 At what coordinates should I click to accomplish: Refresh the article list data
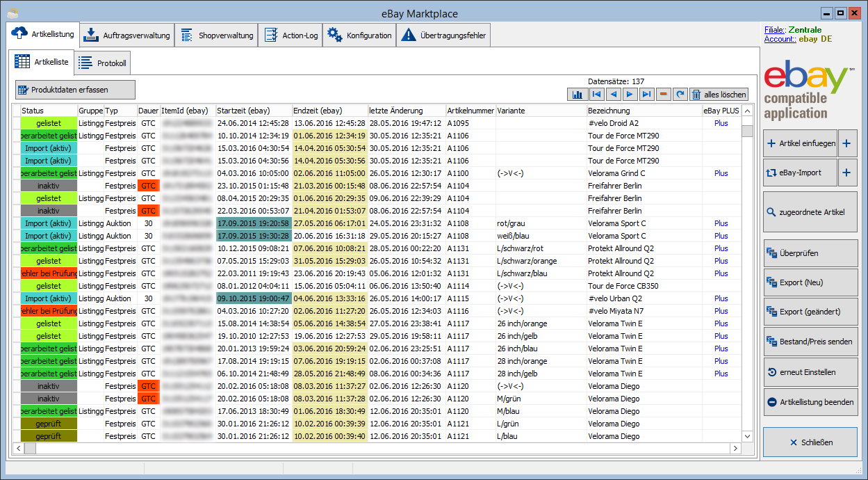tap(680, 95)
